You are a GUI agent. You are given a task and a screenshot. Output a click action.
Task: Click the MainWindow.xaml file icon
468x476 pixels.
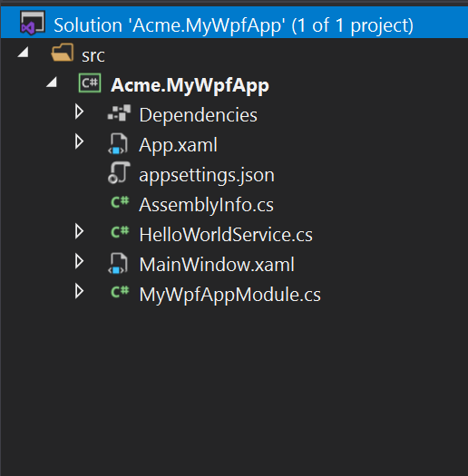coord(118,263)
